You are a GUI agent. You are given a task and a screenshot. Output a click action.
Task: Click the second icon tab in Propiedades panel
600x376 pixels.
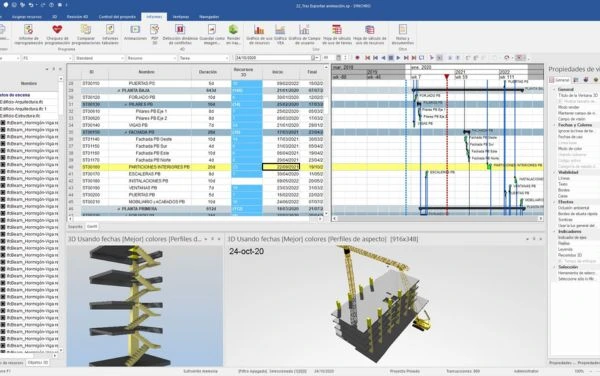(x=576, y=80)
